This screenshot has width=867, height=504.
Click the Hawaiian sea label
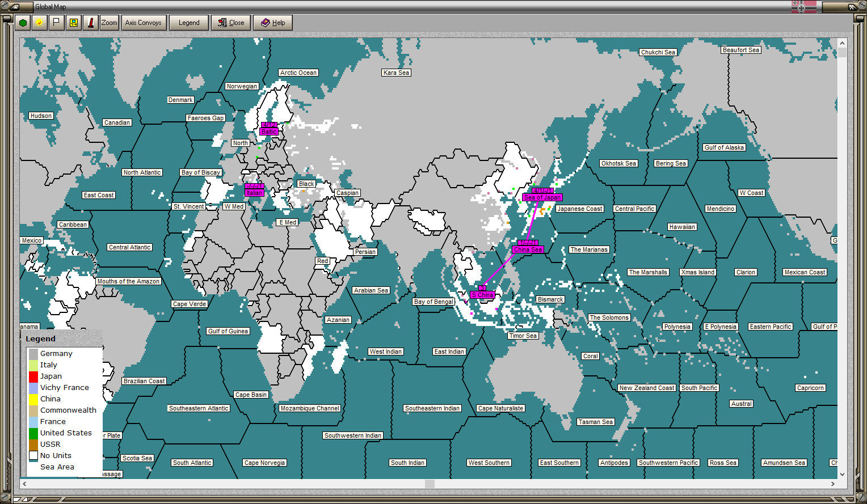click(682, 227)
